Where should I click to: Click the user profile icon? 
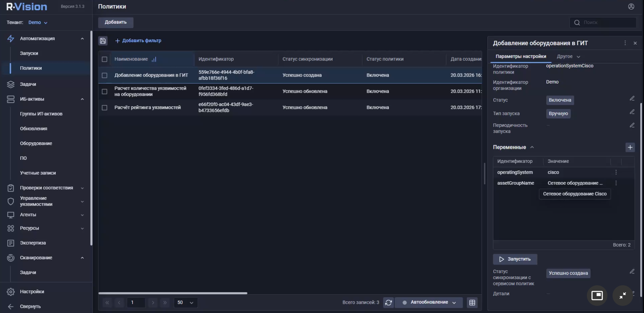631,6
